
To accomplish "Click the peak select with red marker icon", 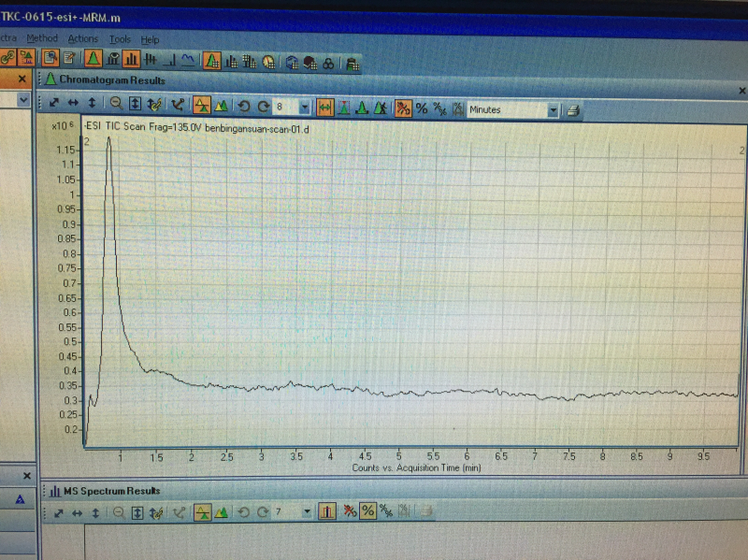I will coord(343,108).
